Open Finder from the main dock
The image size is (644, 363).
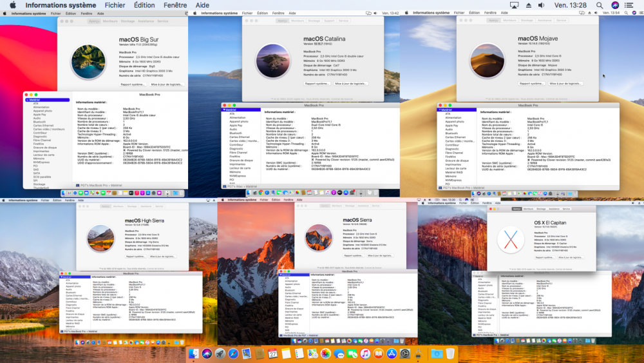pyautogui.click(x=193, y=353)
